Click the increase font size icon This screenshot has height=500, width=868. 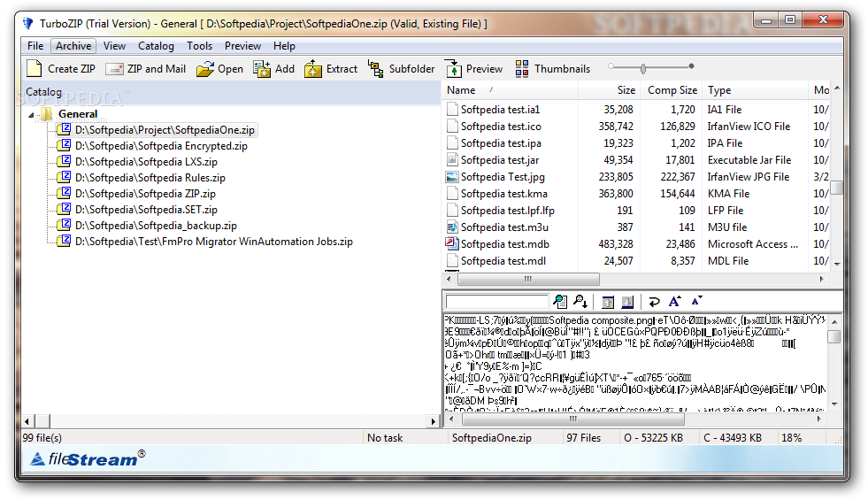tap(675, 301)
